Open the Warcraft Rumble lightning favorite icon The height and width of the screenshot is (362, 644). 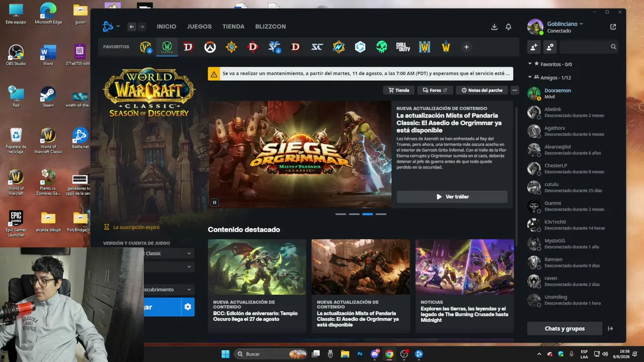(339, 47)
